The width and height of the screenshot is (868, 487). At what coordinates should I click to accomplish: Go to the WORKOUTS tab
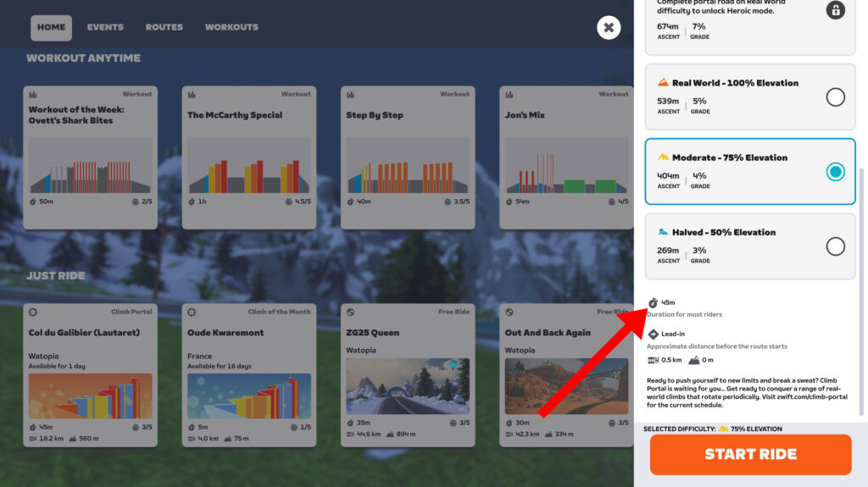click(231, 27)
